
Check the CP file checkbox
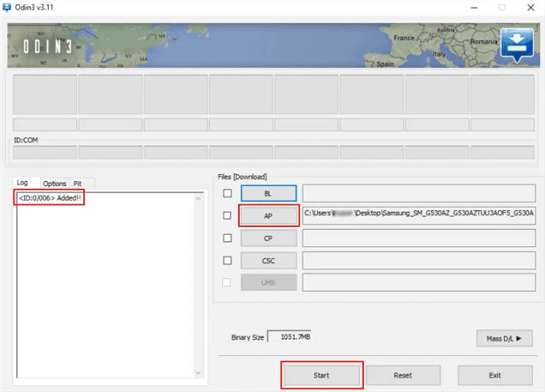click(228, 238)
